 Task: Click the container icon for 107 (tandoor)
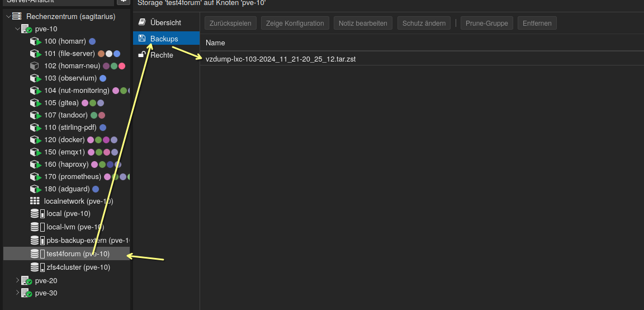(x=36, y=115)
